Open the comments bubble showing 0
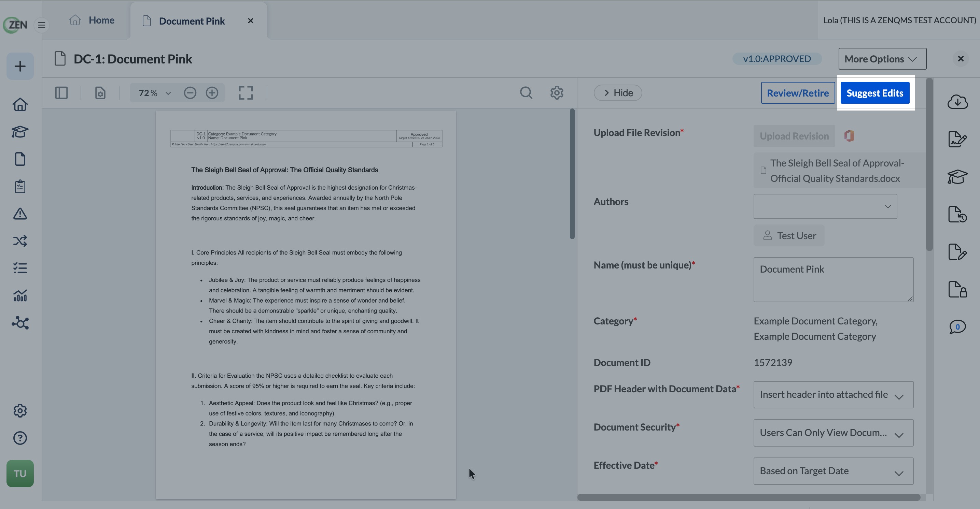The image size is (980, 509). (x=957, y=327)
